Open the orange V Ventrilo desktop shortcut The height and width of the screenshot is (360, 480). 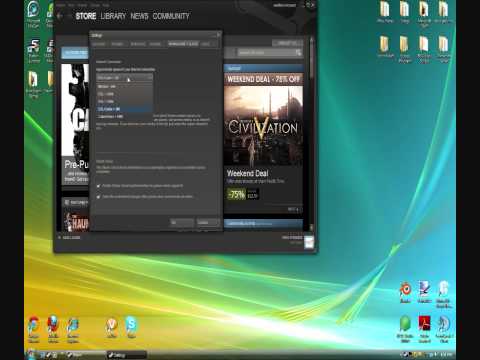pos(112,327)
